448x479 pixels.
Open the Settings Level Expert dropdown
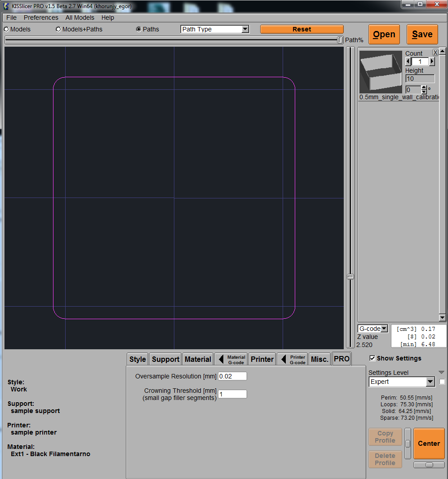pos(402,382)
